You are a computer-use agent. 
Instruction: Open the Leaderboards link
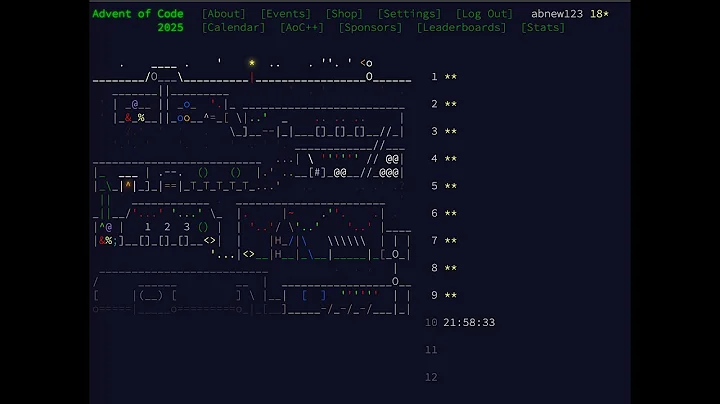[461, 28]
